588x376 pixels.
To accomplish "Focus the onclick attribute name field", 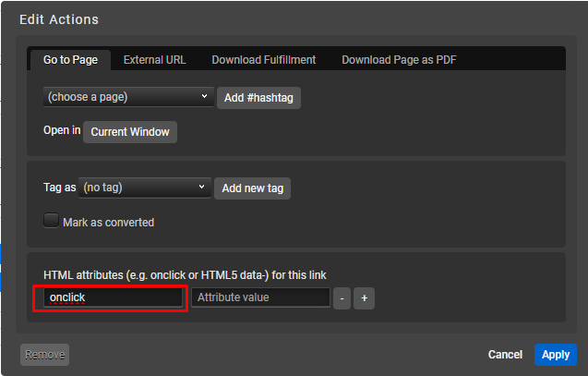I will pos(113,297).
